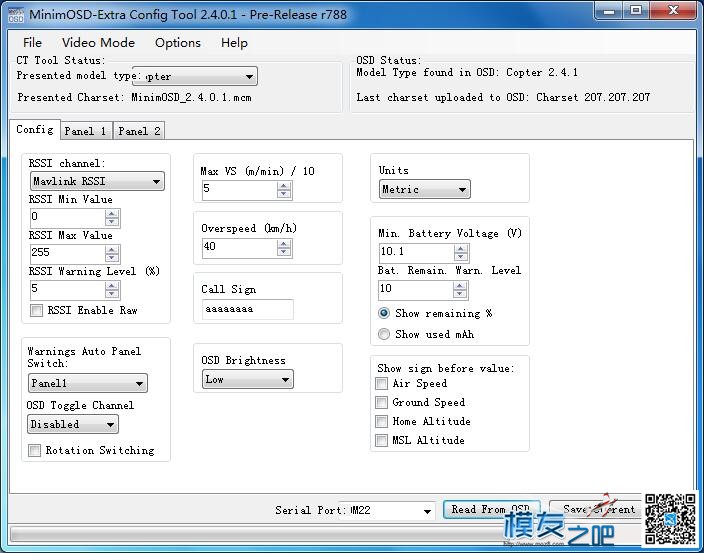This screenshot has width=704, height=553.
Task: Increase RSSI Min Value with up arrow
Action: 112,213
